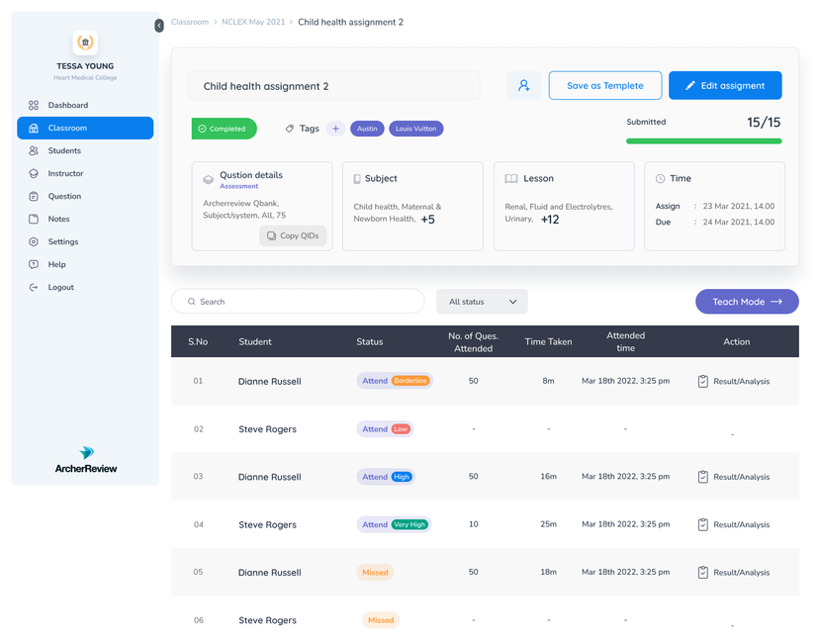The height and width of the screenshot is (644, 819).
Task: Click the Logout icon in the sidebar
Action: tap(34, 287)
